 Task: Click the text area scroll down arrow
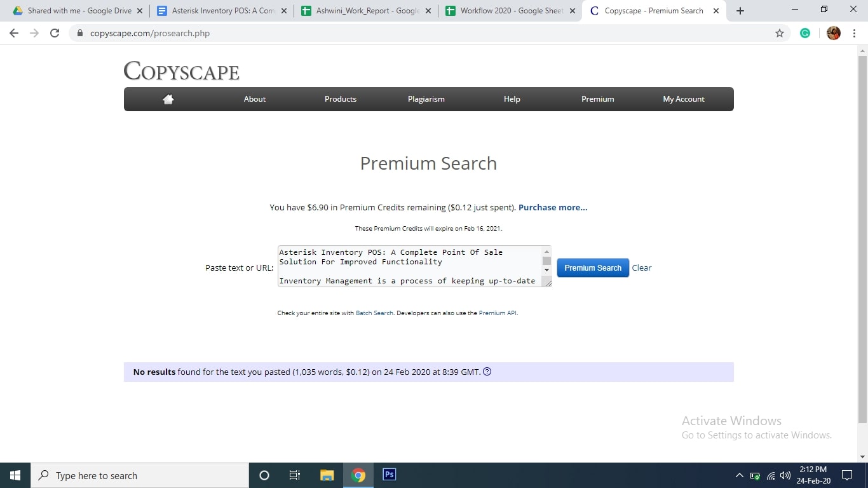coord(546,270)
